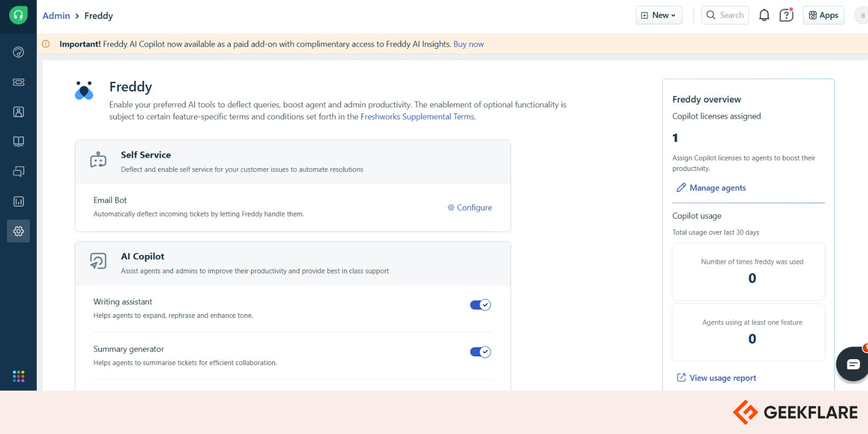Open the chat support widget

(x=852, y=364)
